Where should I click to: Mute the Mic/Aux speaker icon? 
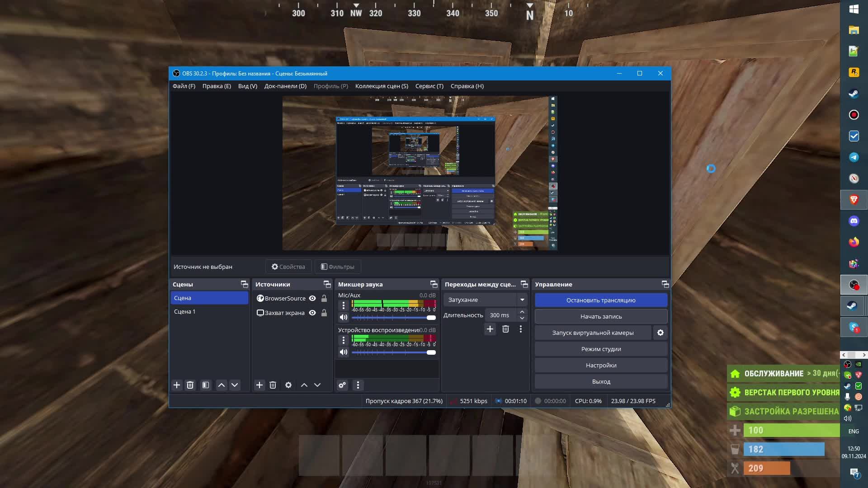click(344, 317)
